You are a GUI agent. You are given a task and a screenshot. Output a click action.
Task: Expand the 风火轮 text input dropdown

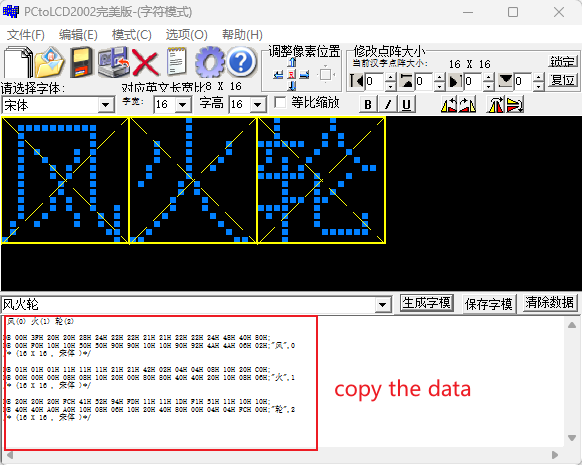[x=383, y=305]
